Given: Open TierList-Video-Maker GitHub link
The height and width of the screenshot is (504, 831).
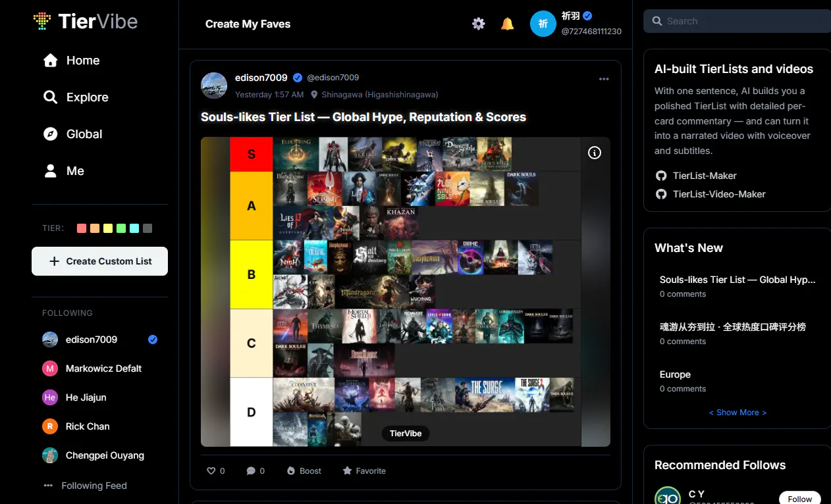Looking at the screenshot, I should [x=719, y=194].
